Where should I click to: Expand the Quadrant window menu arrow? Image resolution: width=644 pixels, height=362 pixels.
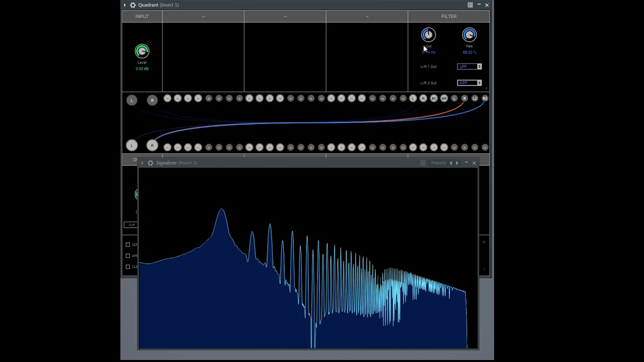pos(125,5)
